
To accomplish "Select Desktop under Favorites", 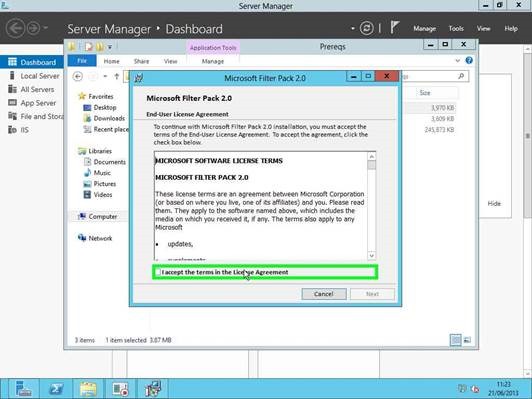I will point(100,108).
